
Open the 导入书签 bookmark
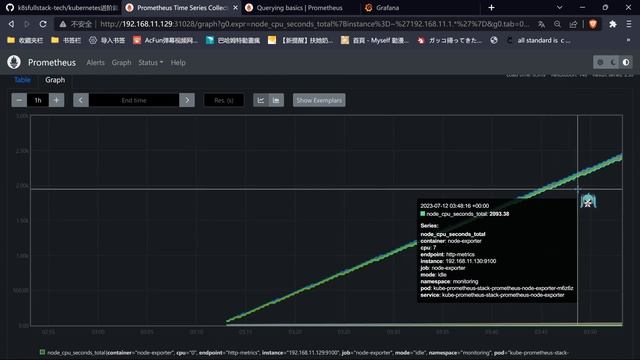point(107,40)
